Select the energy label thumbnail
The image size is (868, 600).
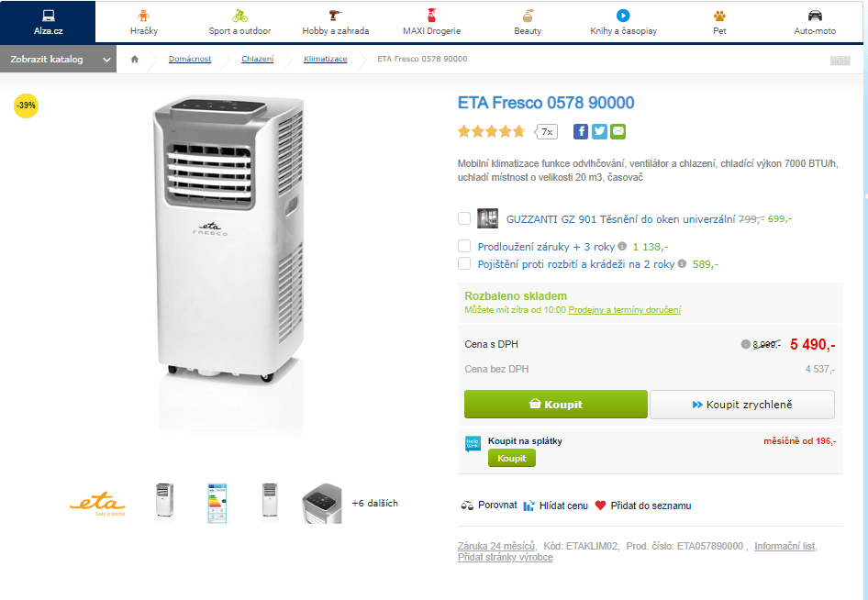[x=217, y=503]
